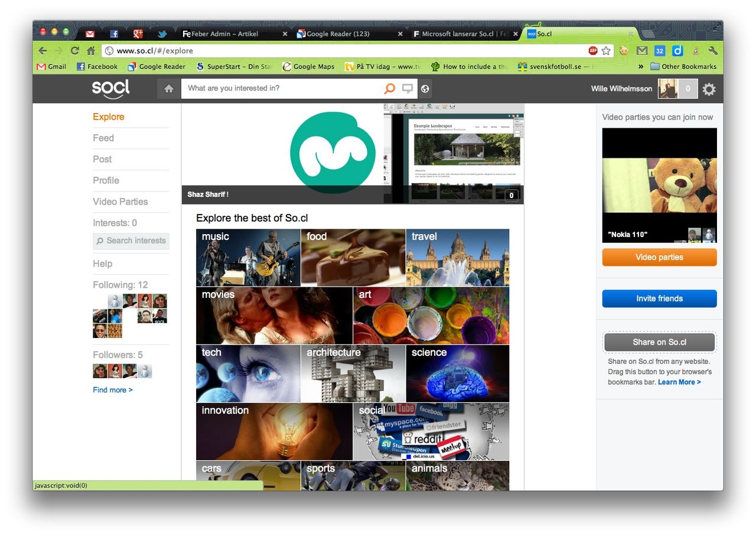Switch to the Google Reader (123) tab
The height and width of the screenshot is (536, 756).
[x=348, y=34]
